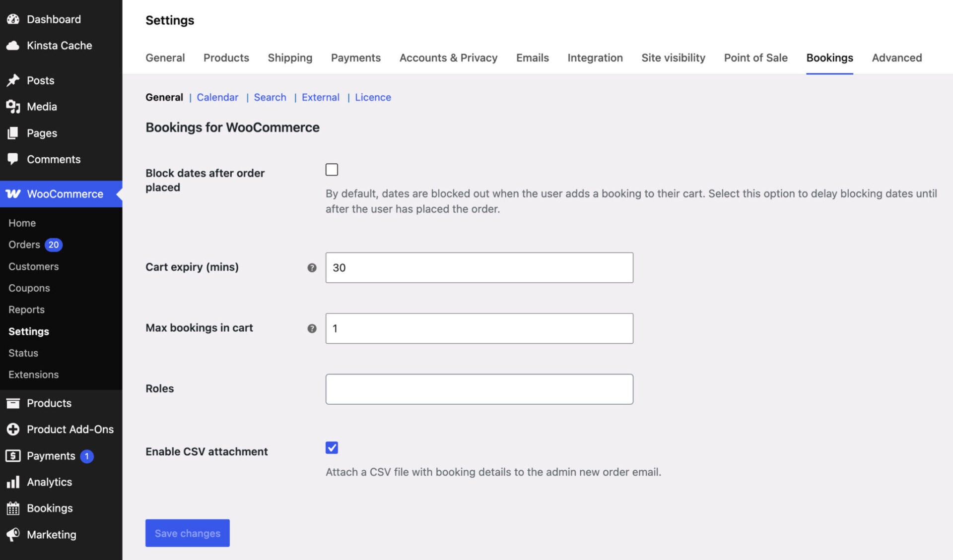
Task: Focus the Cart expiry (mins) field
Action: (x=479, y=268)
